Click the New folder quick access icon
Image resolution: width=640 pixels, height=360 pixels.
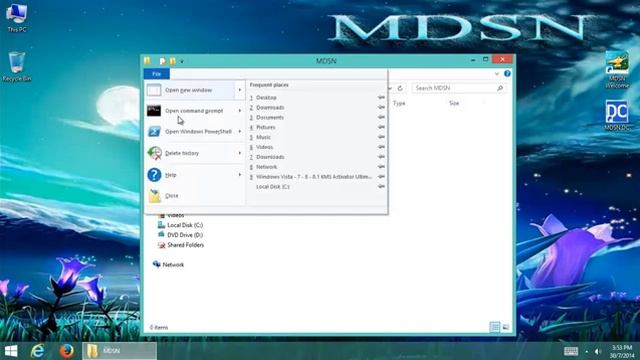(x=173, y=61)
